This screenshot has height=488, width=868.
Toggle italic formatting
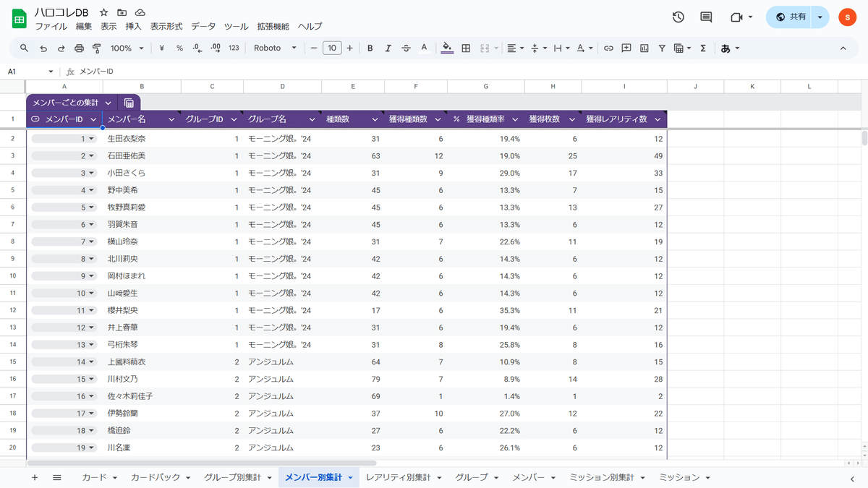(x=388, y=48)
